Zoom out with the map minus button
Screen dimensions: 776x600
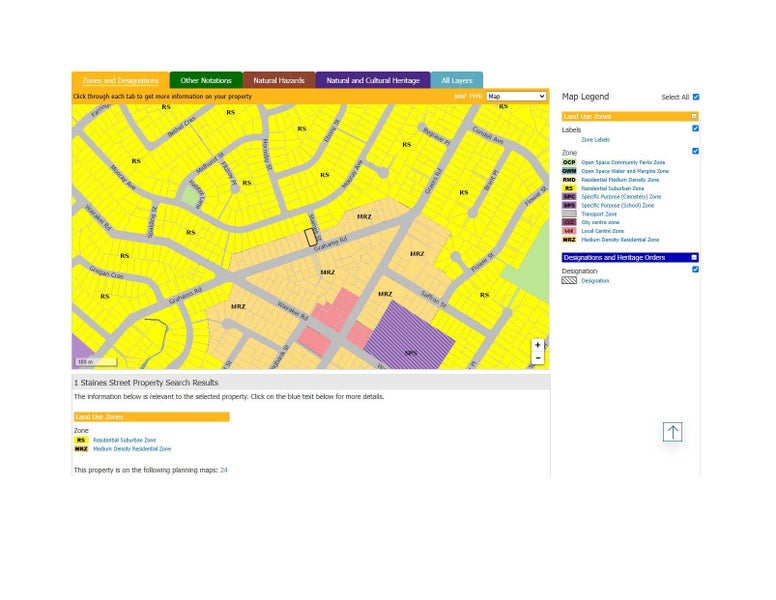click(537, 358)
